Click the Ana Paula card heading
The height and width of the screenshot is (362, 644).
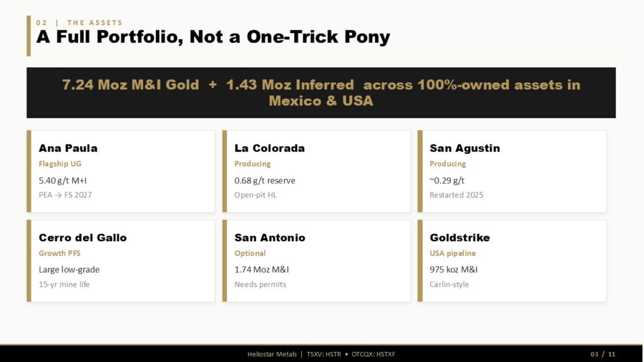[x=68, y=148]
